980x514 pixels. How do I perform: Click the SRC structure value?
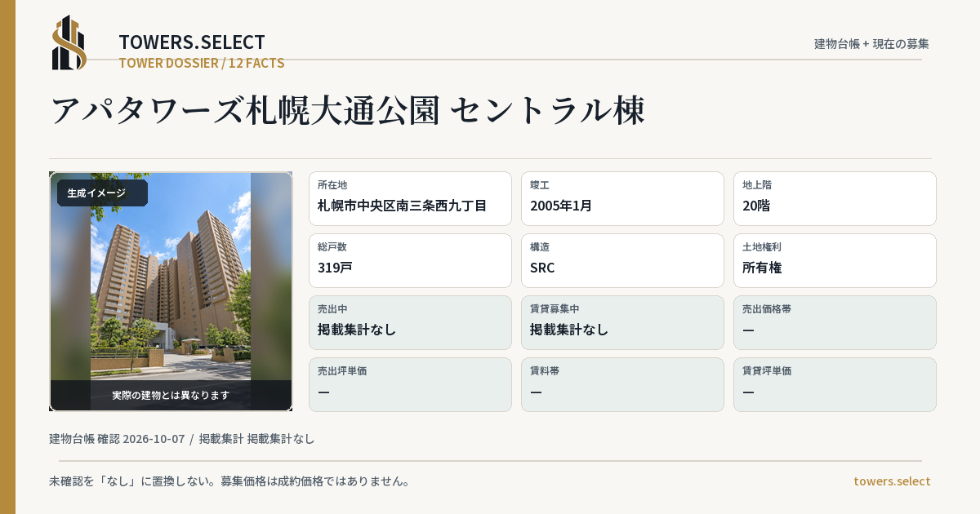542,268
